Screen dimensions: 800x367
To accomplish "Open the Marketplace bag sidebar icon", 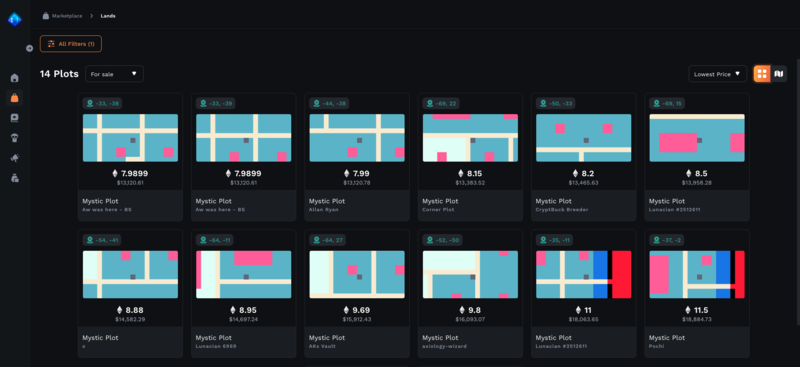I will [x=14, y=97].
